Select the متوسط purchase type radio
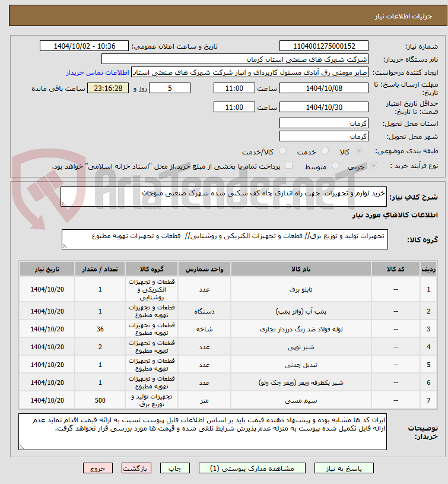Screen dimensions: 448x484 point(335,166)
